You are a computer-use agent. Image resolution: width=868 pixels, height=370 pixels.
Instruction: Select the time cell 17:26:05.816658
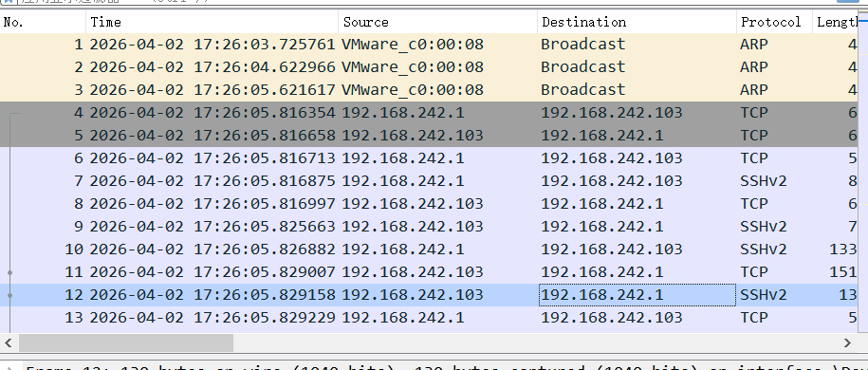[212, 136]
